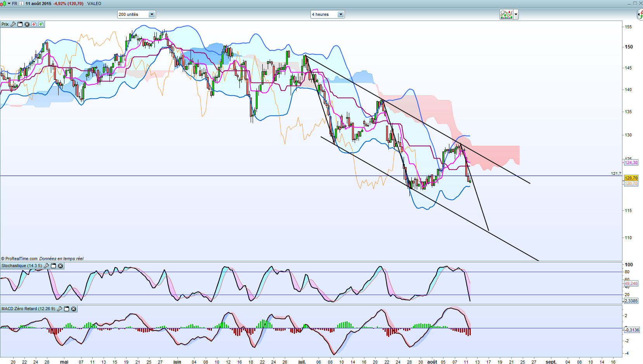This screenshot has height=364, width=643.
Task: Expand the add indicator dropdown arrow
Action: tap(516, 14)
